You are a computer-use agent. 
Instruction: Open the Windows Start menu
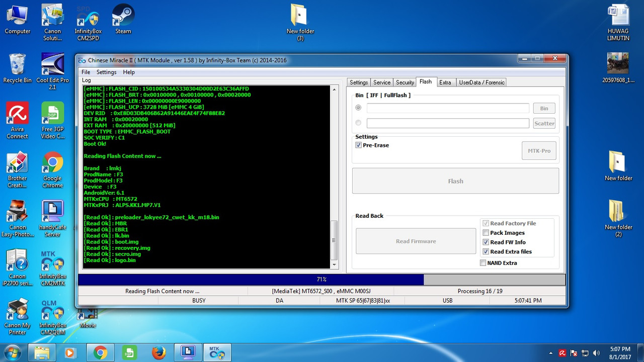pyautogui.click(x=12, y=352)
